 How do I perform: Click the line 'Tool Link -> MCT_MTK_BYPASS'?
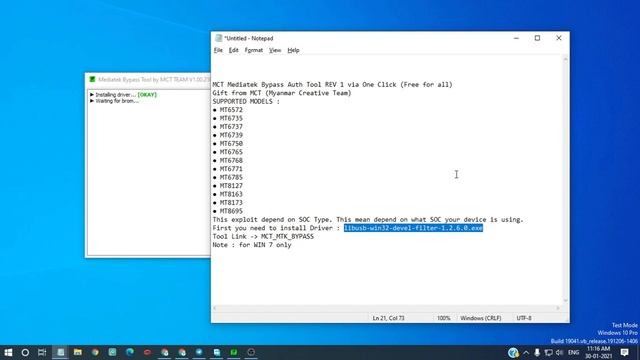click(263, 237)
